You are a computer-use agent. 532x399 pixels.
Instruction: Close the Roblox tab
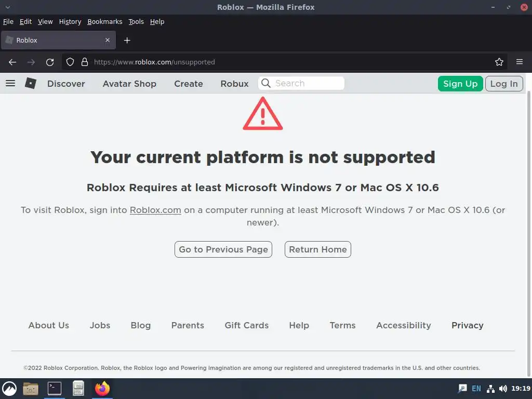click(x=107, y=40)
